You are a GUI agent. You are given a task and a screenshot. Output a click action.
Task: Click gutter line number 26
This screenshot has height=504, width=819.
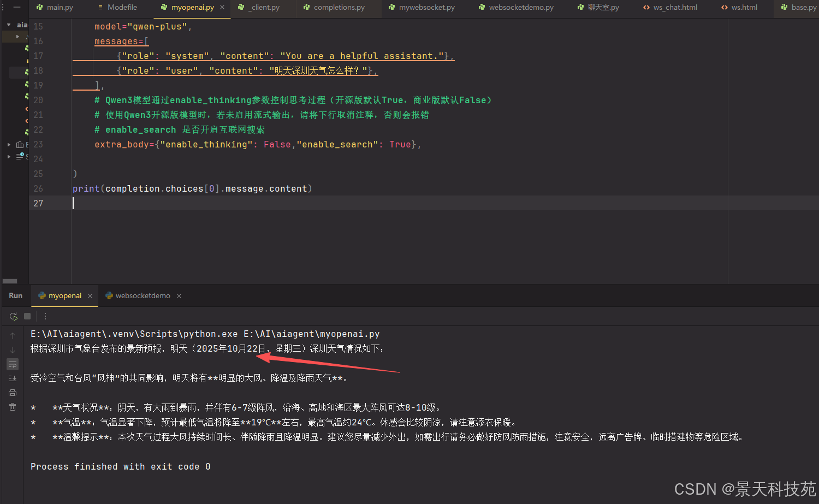[x=38, y=188]
